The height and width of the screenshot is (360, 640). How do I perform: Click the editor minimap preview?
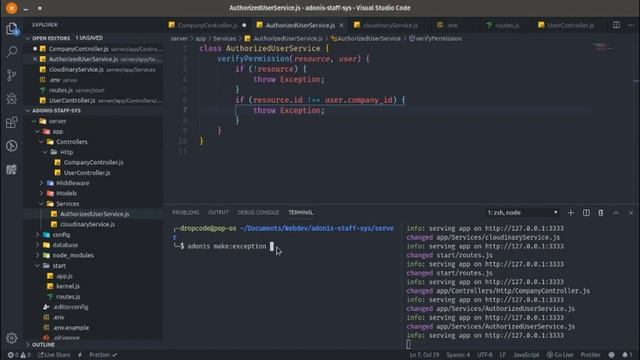coord(603,47)
